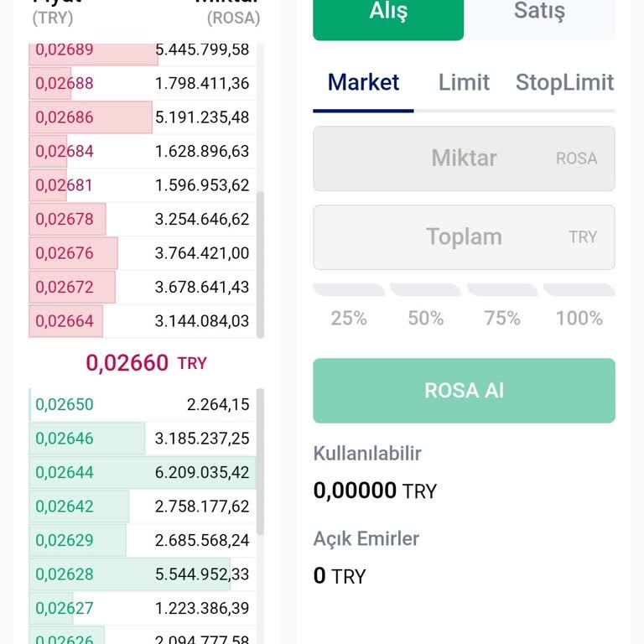644x644 pixels.
Task: Select buy order at price 0,02628
Action: (x=143, y=574)
